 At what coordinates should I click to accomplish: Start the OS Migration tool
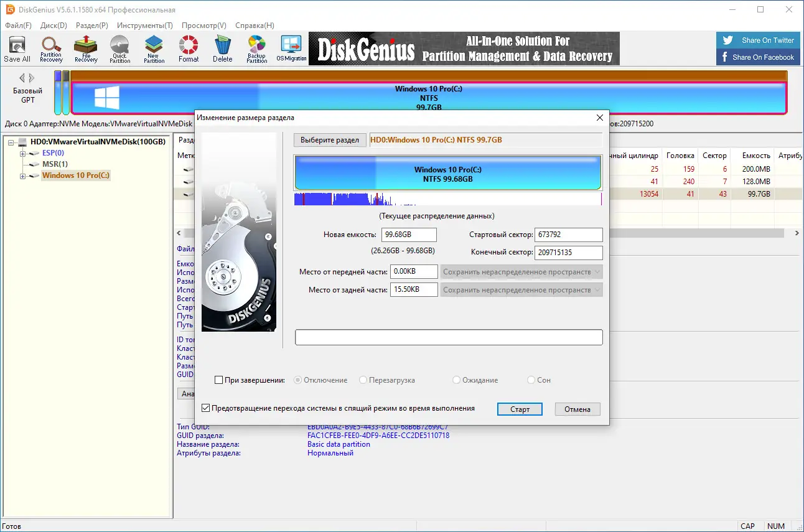pyautogui.click(x=291, y=49)
